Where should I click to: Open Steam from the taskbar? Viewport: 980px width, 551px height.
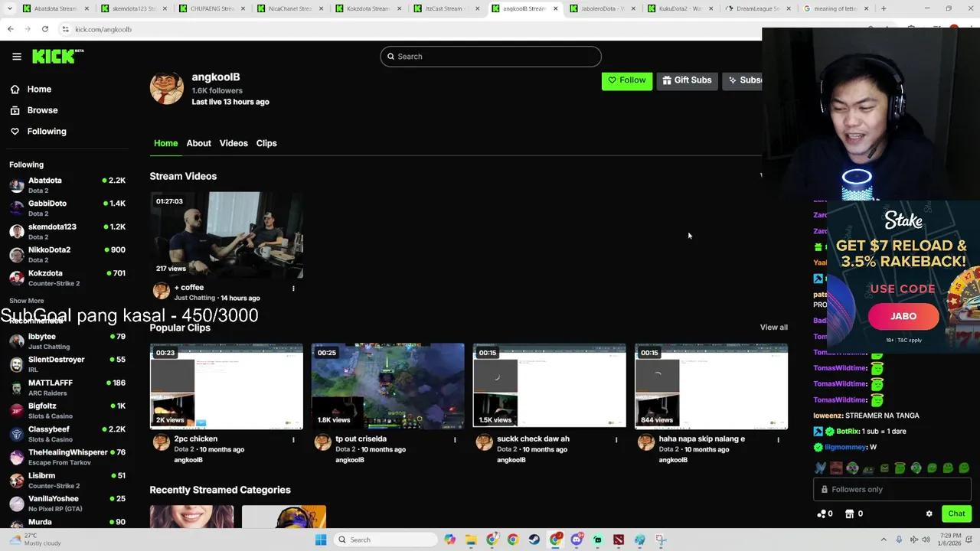(x=534, y=540)
